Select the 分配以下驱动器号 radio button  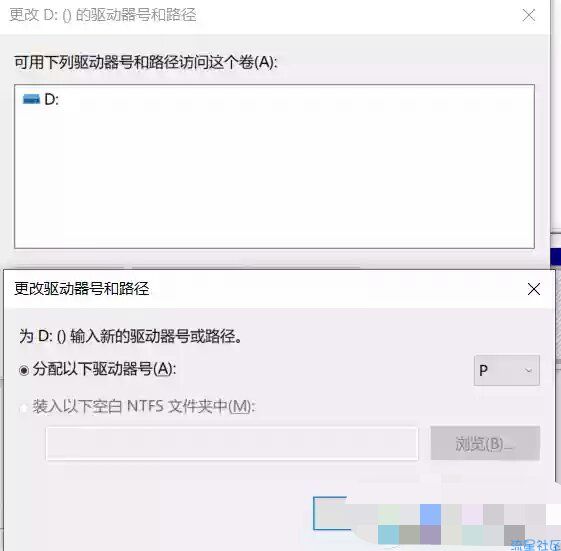pos(24,370)
